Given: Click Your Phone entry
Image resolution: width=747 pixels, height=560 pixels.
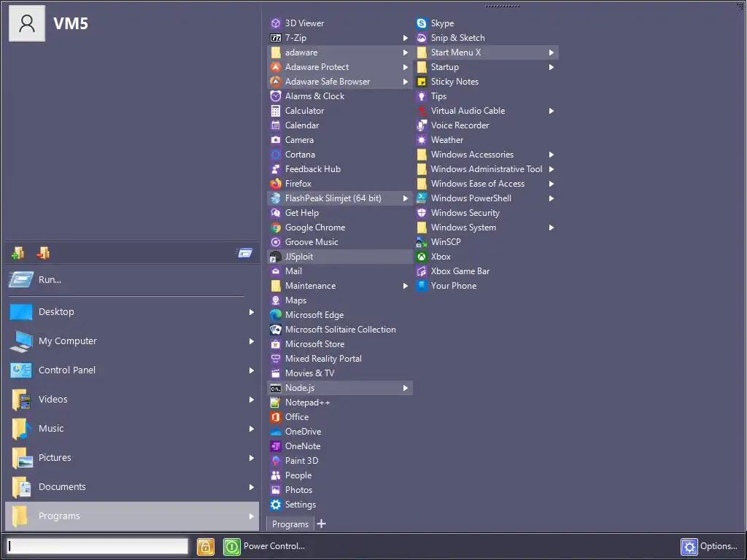Looking at the screenshot, I should 485,286.
